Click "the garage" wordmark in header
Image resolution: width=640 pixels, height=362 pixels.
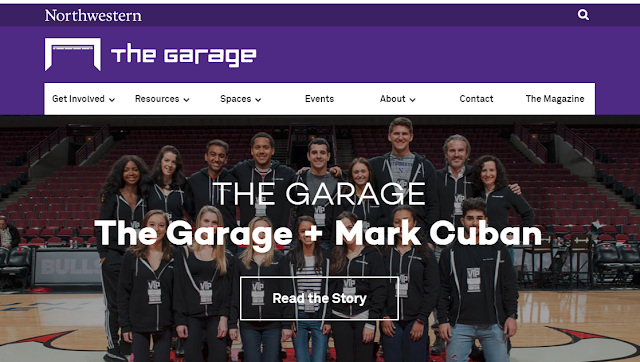coord(184,55)
